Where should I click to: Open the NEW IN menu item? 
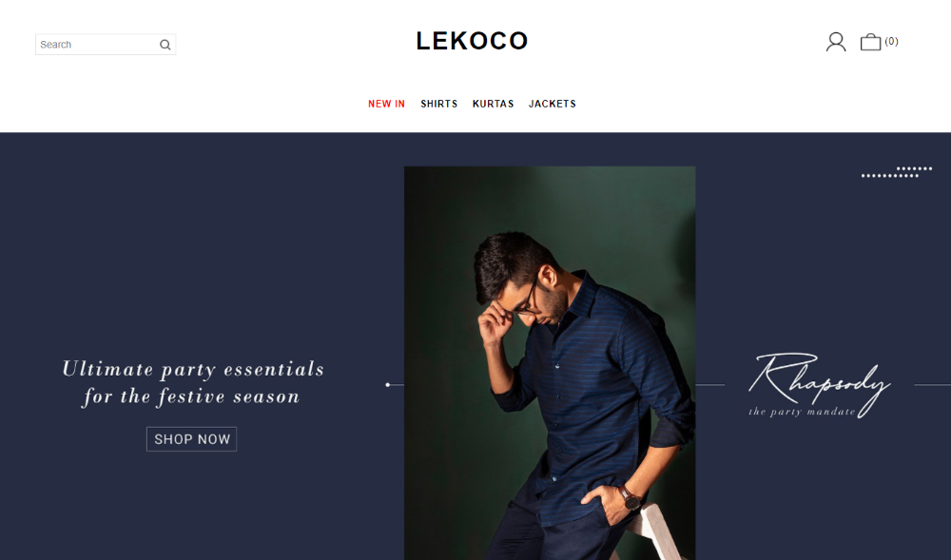[x=386, y=104]
